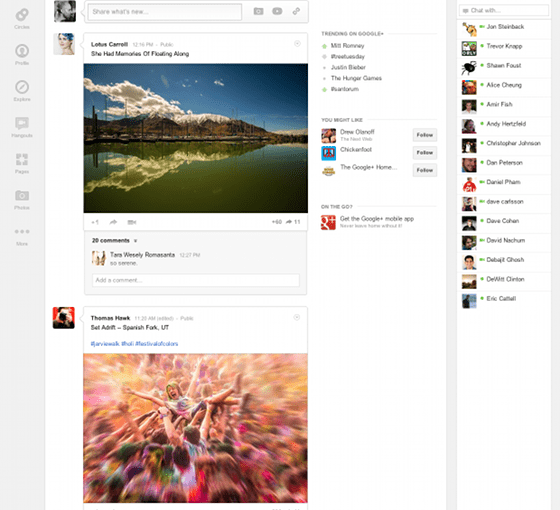Click the add photo camera icon
The width and height of the screenshot is (560, 510).
point(259,11)
